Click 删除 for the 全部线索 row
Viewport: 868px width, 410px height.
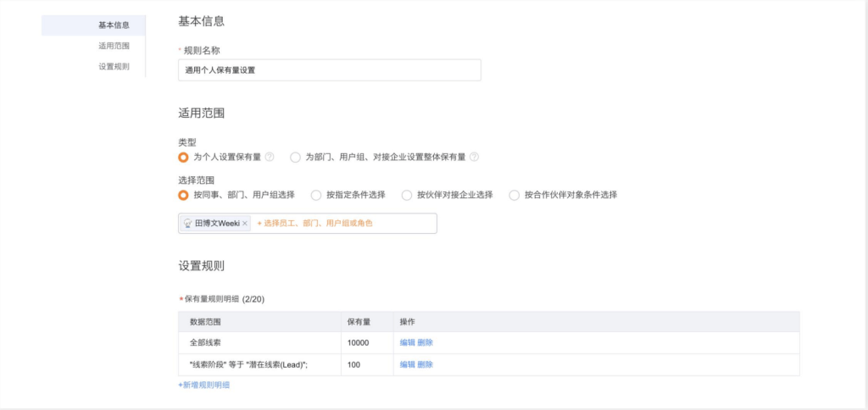click(x=426, y=342)
